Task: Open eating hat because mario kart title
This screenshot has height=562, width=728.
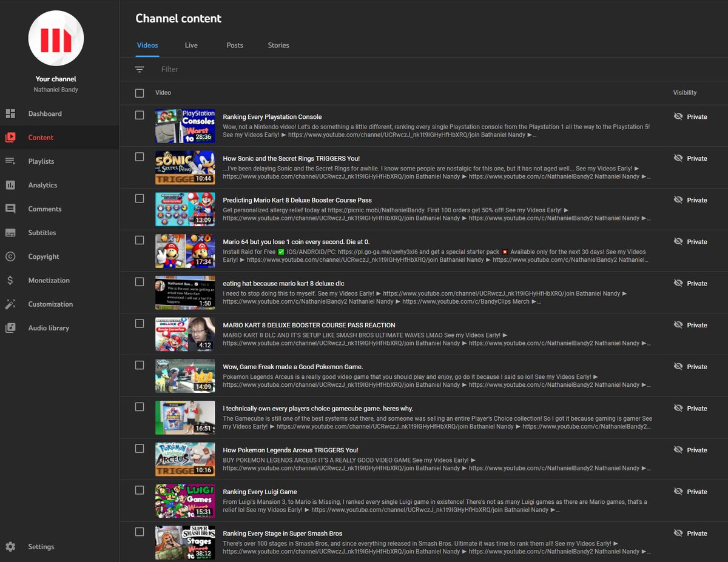Action: point(283,284)
